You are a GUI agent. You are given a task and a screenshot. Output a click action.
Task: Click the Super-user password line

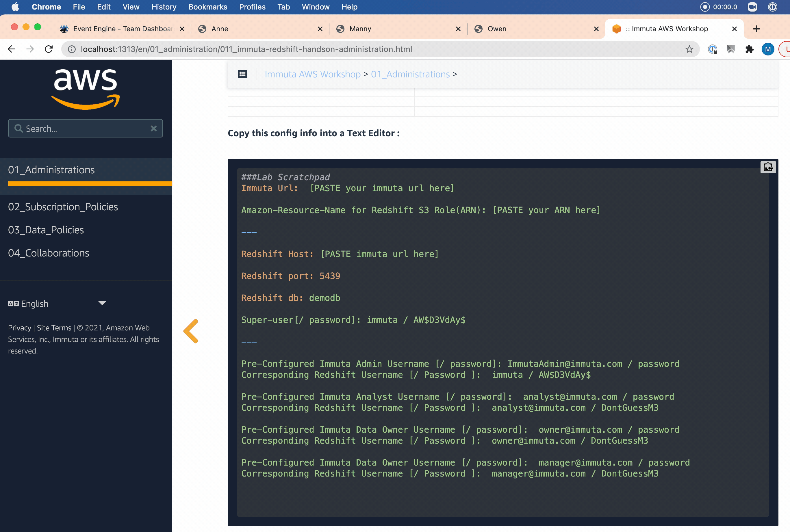pos(353,320)
